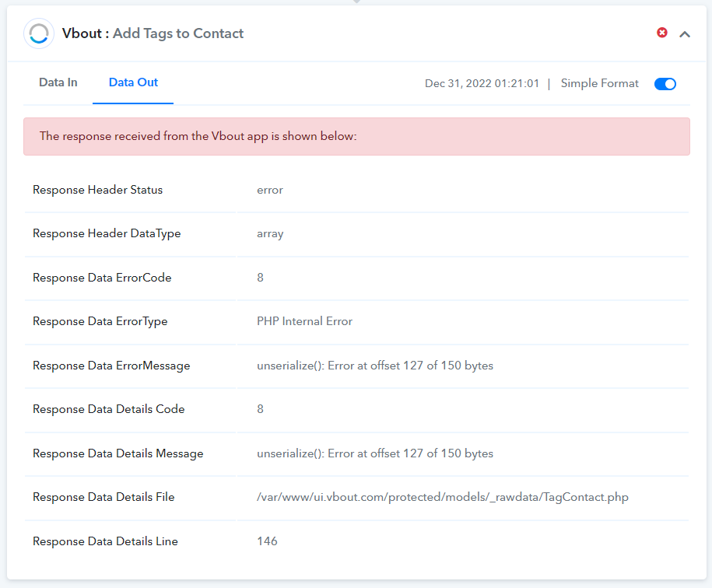712x588 pixels.
Task: Click the Response Header DataType label
Action: click(107, 233)
